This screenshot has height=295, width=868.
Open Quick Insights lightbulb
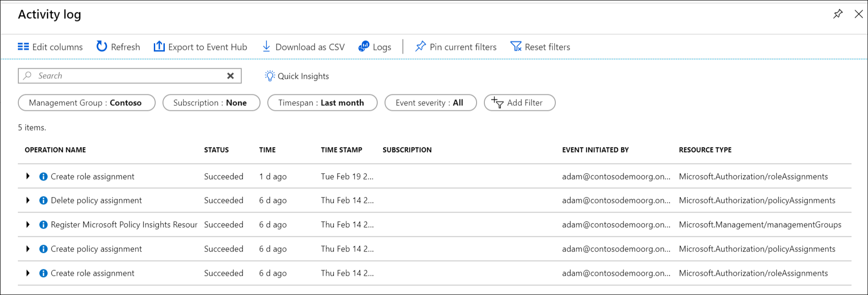point(270,76)
